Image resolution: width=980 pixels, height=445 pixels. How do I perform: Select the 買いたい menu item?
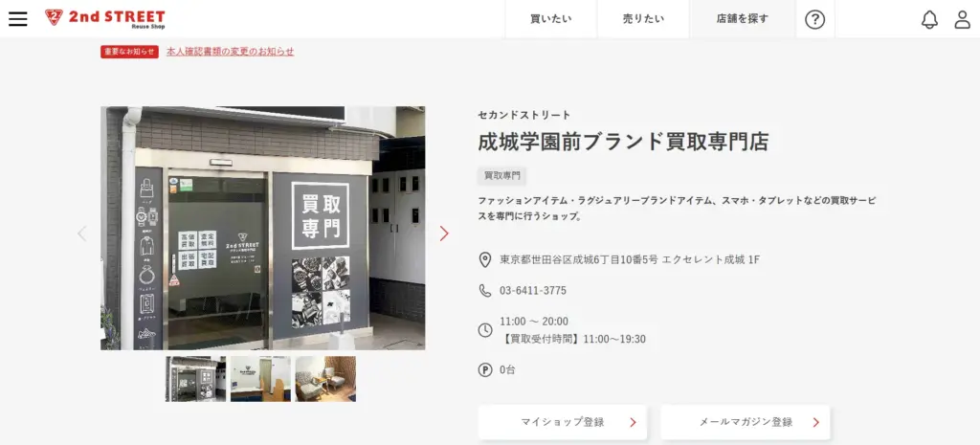pos(550,19)
